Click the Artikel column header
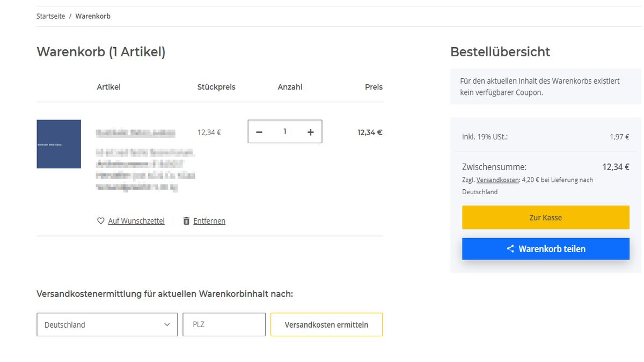This screenshot has height=362, width=644. [108, 87]
